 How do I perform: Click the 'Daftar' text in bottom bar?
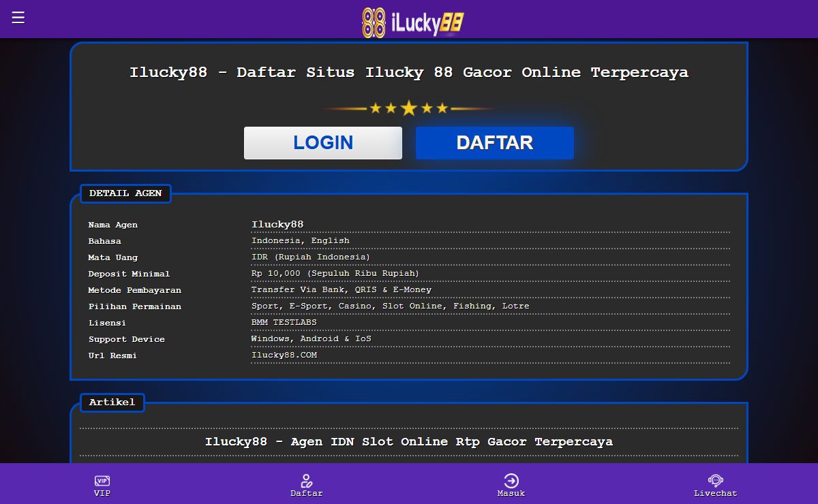(307, 493)
